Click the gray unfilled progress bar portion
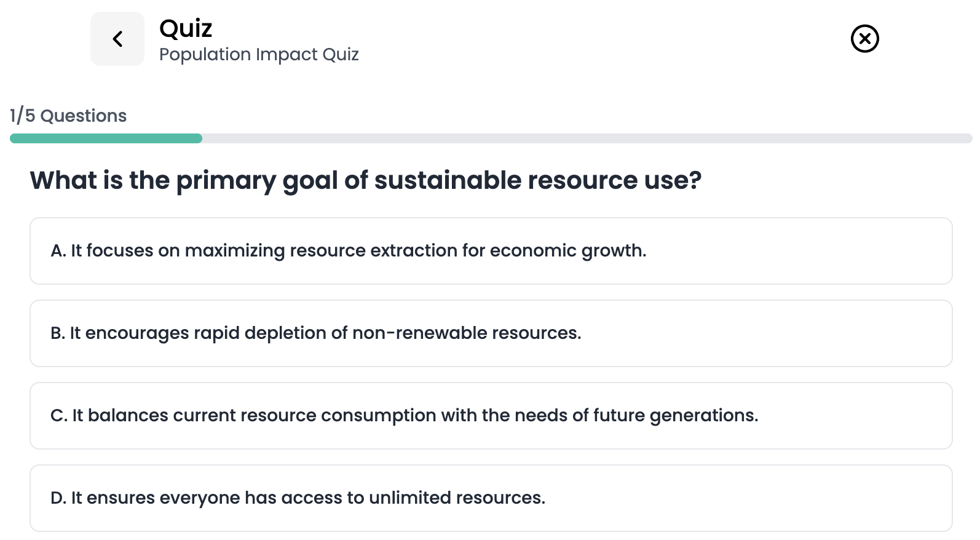The width and height of the screenshot is (980, 540). click(584, 138)
